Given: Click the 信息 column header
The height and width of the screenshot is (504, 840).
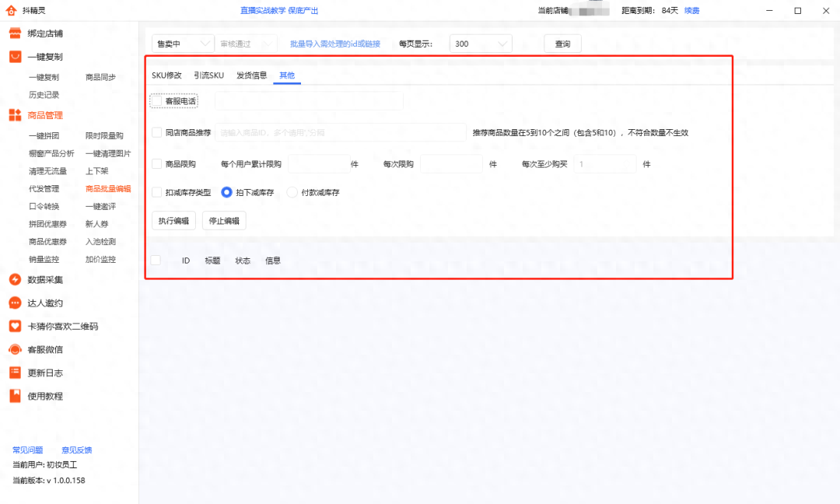Looking at the screenshot, I should tap(273, 261).
